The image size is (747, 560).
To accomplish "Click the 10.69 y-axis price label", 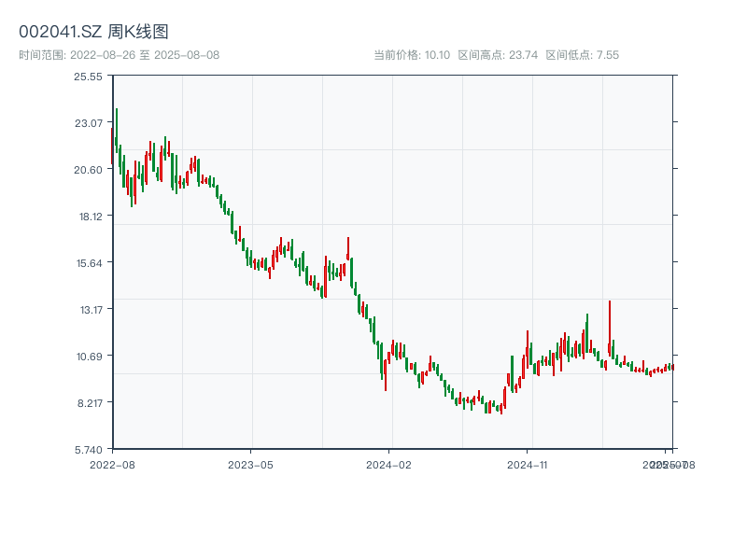I will 88,357.
